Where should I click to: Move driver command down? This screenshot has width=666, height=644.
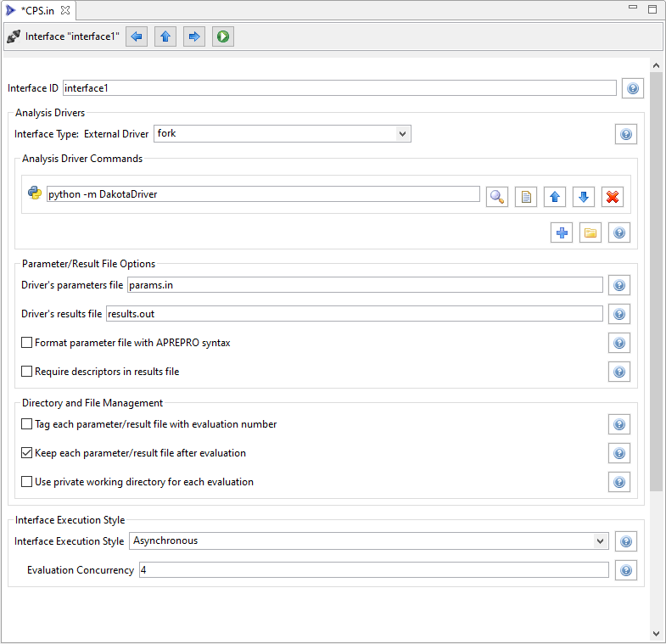[x=584, y=197]
